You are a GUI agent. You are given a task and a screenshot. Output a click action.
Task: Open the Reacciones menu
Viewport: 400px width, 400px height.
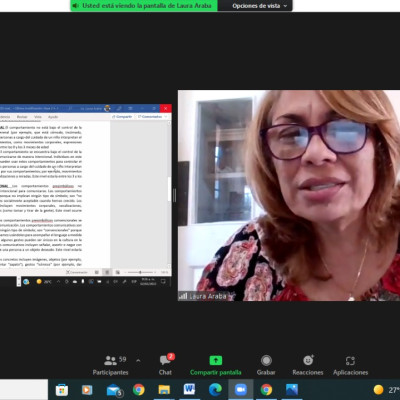click(308, 365)
